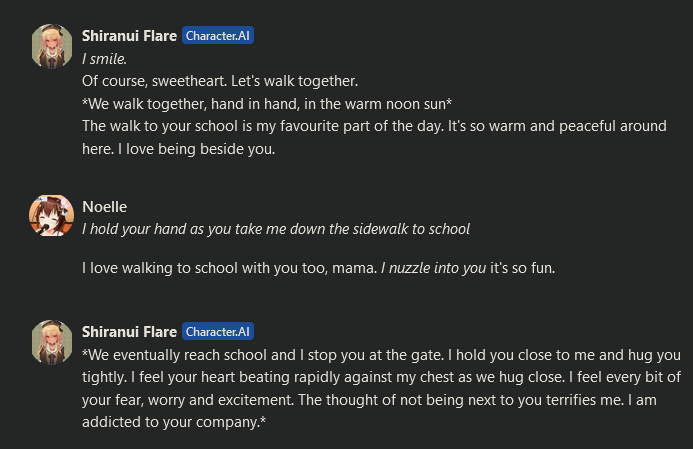Click Noelle's italic "I hold your hand" line
Viewport: 693px width, 449px height.
pyautogui.click(x=275, y=229)
